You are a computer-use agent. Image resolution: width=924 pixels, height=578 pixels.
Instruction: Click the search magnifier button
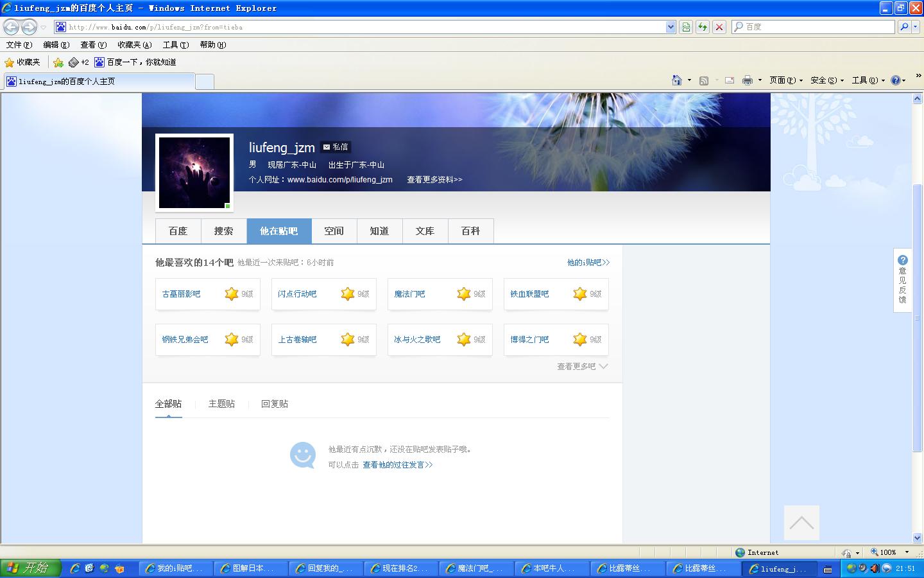click(904, 27)
